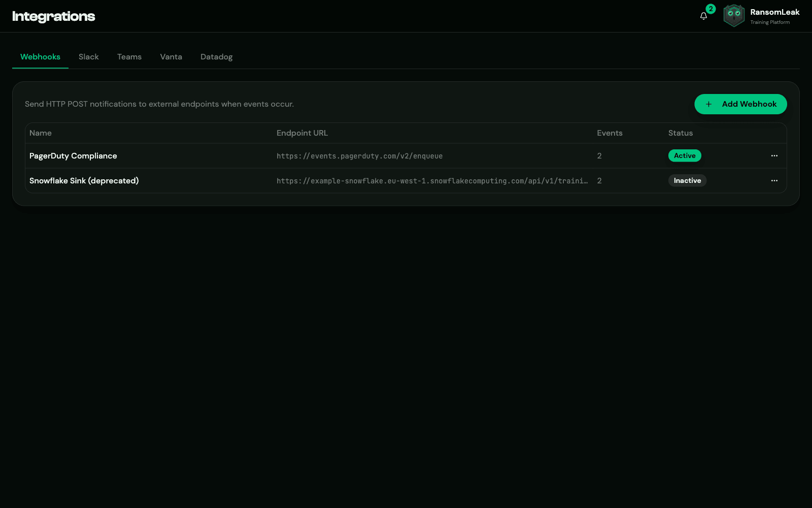Open the Teams tab

(129, 57)
